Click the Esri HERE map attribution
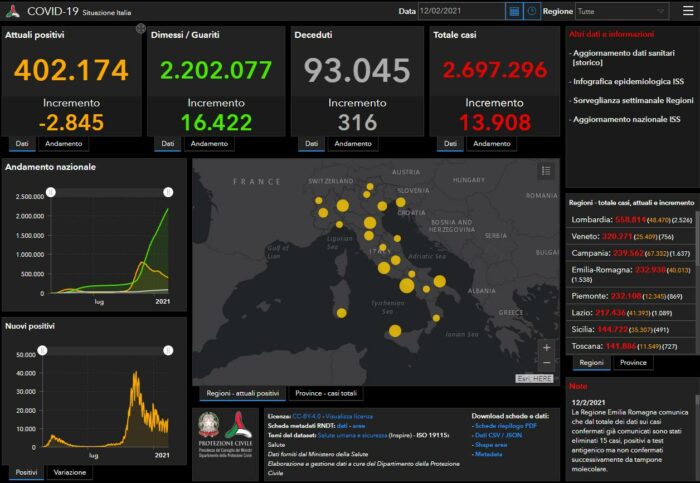 534,379
